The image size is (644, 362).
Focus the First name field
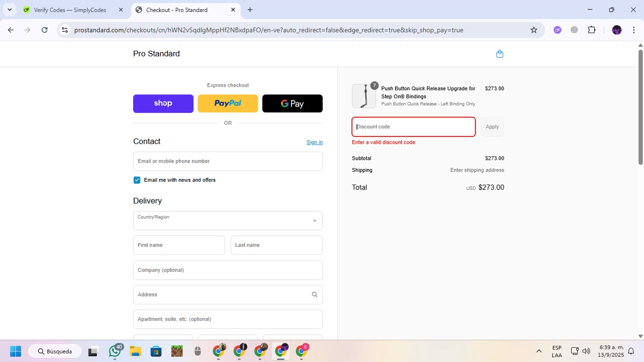[179, 245]
